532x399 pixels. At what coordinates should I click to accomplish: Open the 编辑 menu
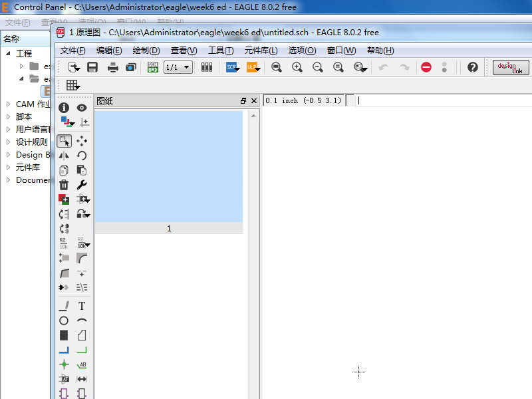click(109, 51)
